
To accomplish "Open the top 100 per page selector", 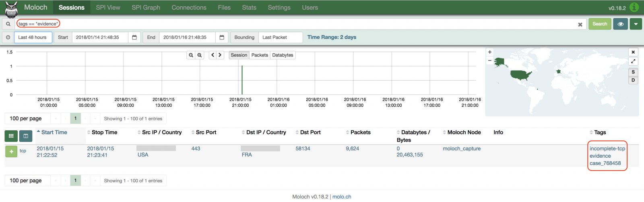I will coord(27,119).
